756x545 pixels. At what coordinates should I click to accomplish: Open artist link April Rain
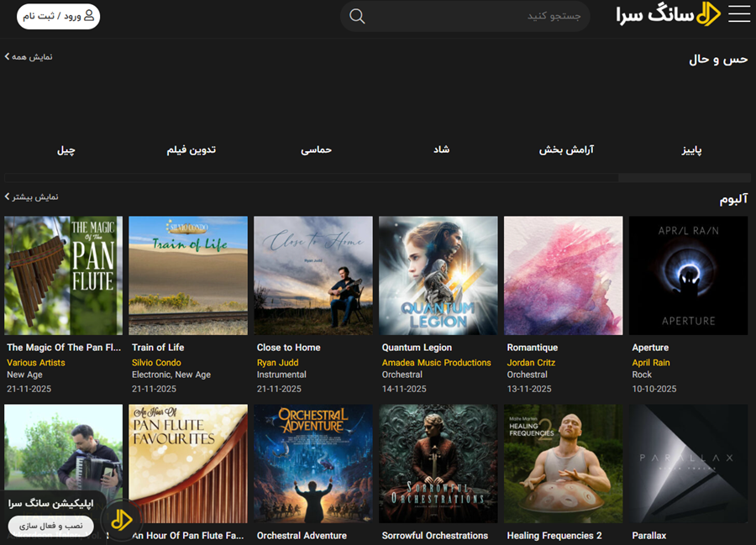click(x=650, y=363)
